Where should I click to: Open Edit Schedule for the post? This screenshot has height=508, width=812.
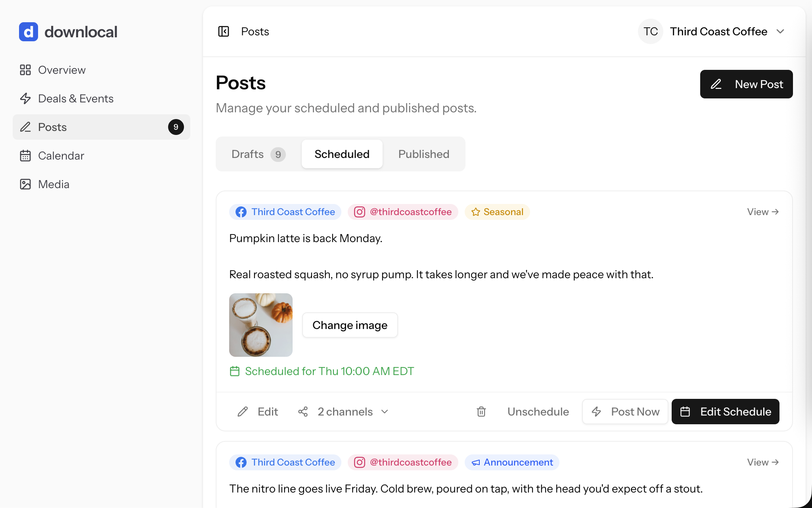click(726, 412)
